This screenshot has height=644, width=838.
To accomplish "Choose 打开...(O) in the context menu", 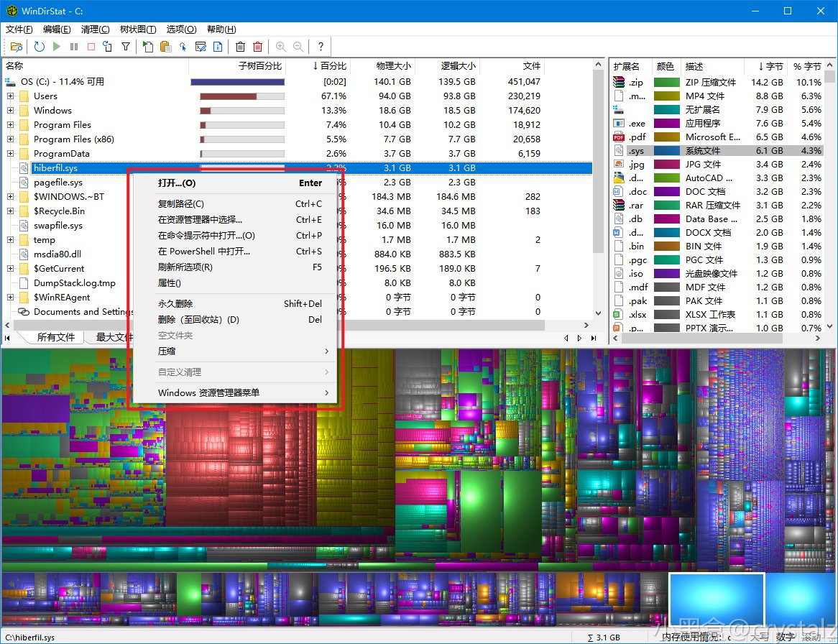I will (x=234, y=183).
